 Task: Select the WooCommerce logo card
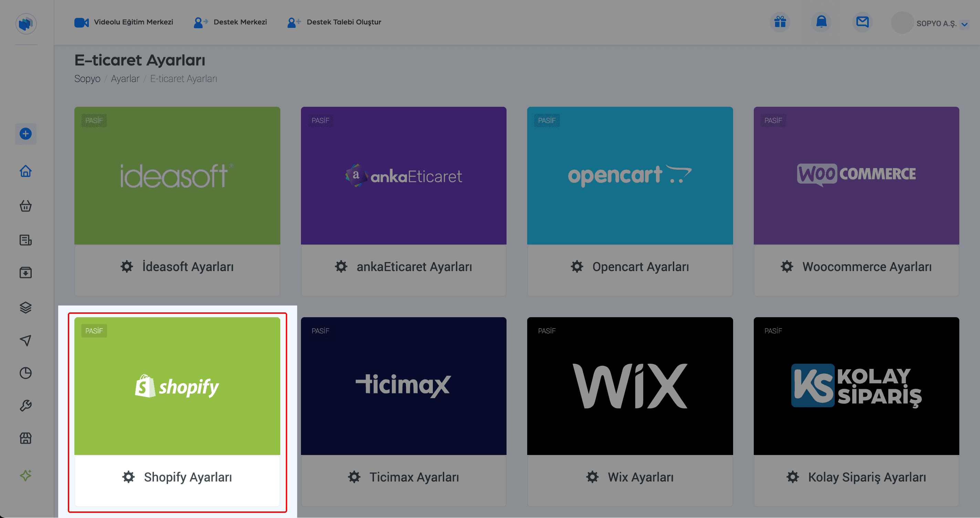click(x=856, y=175)
